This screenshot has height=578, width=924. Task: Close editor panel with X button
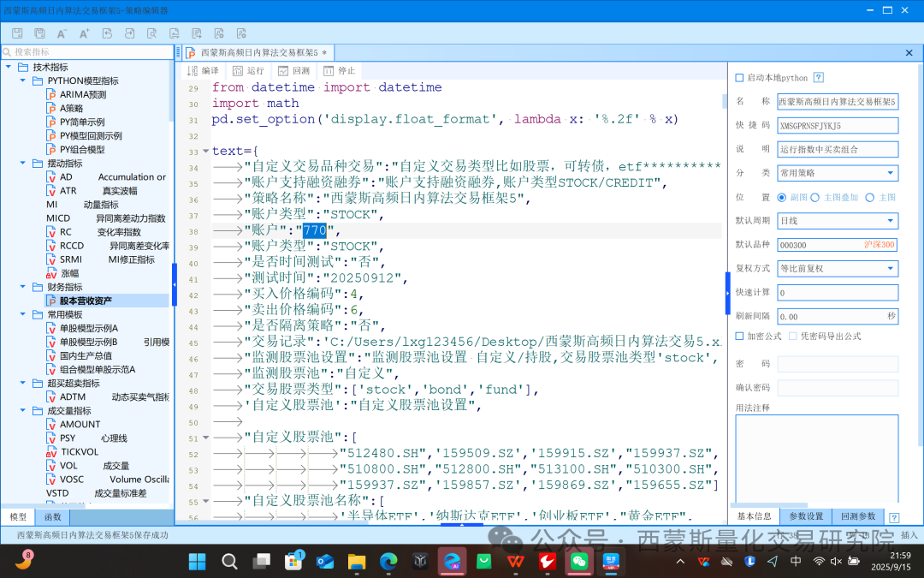pos(909,53)
